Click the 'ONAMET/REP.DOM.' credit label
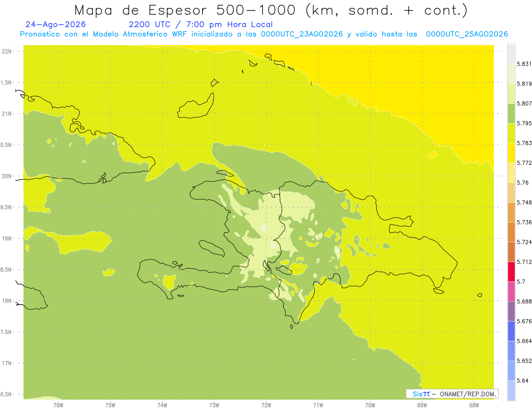This screenshot has width=532, height=411. (x=468, y=394)
